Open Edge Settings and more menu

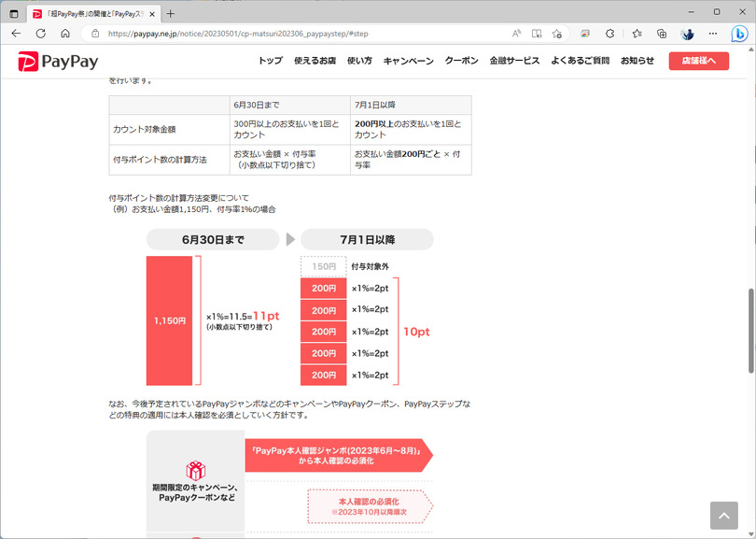click(713, 34)
